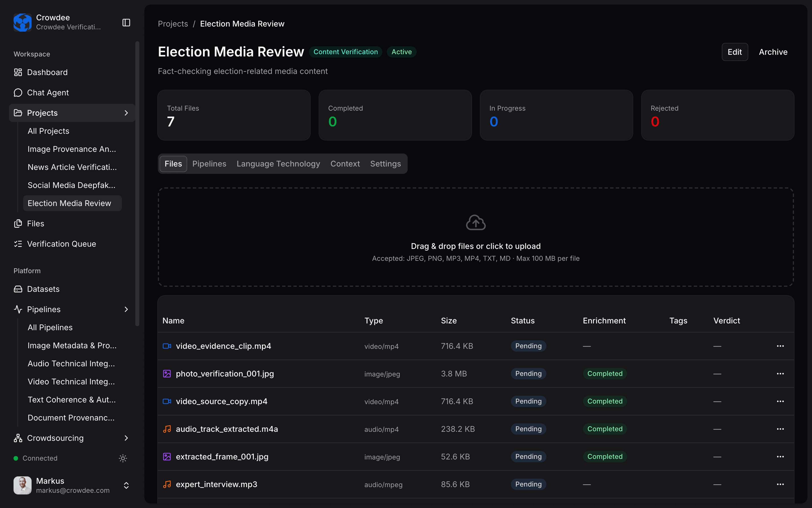
Task: Toggle light theme with the sun icon
Action: point(123,458)
